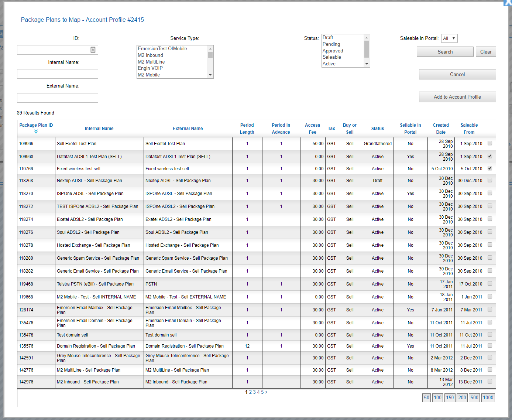Viewport: 512px width, 420px height.
Task: Go to next page using > link
Action: coord(267,392)
